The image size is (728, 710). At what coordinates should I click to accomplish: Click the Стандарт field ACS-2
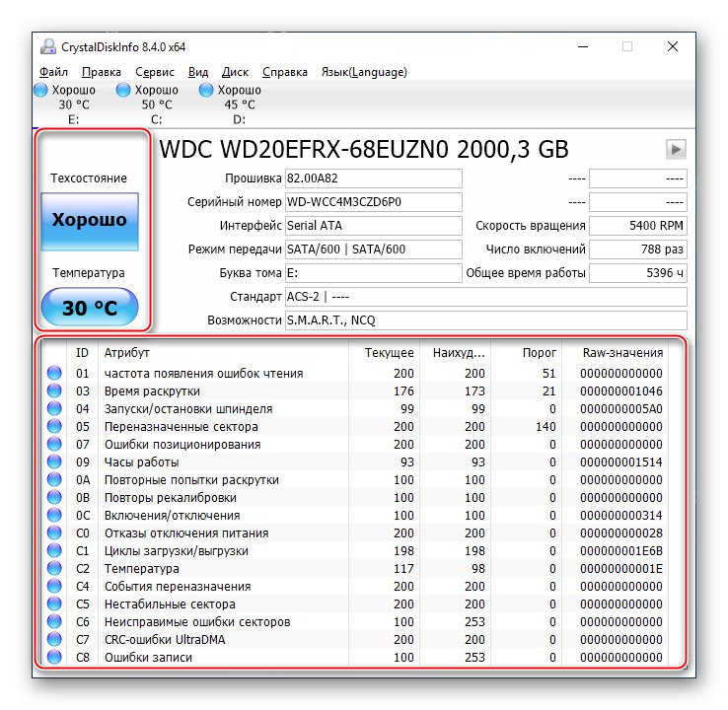pos(485,297)
